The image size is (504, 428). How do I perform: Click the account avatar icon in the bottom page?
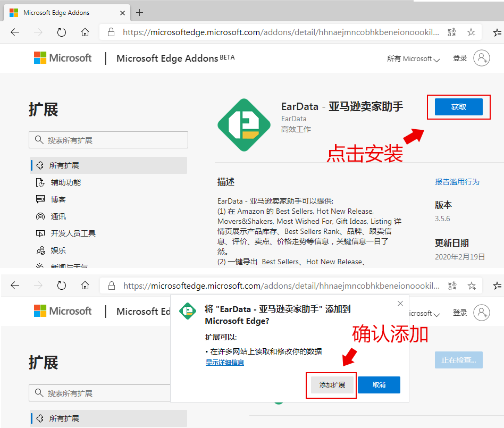[x=482, y=313]
